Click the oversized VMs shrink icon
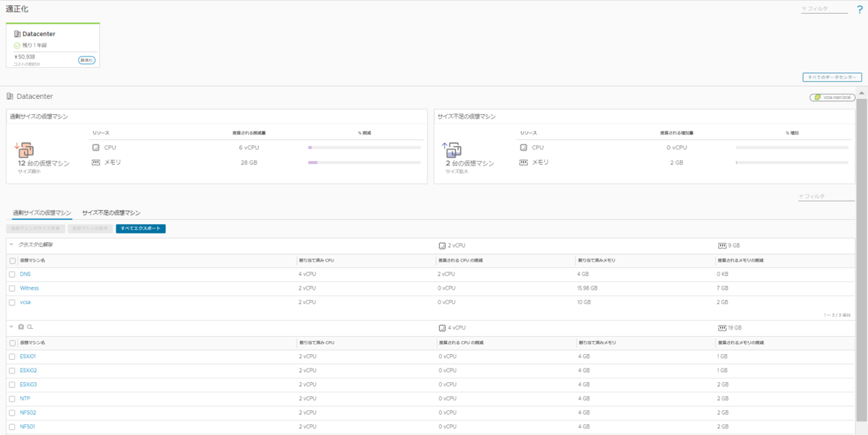The height and width of the screenshot is (435, 868). [x=24, y=149]
